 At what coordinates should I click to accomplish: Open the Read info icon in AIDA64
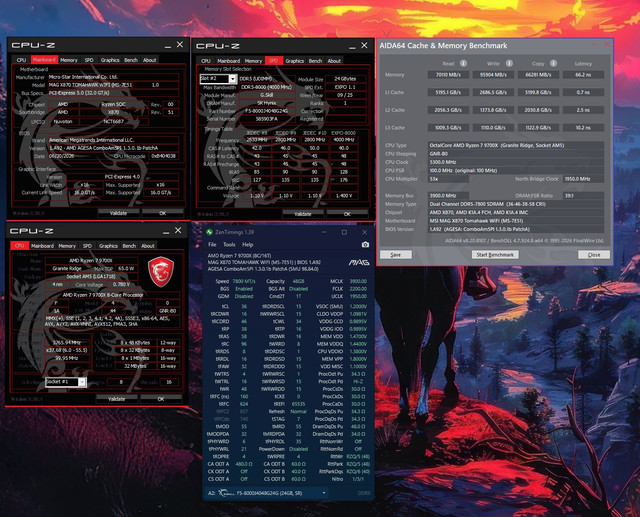(463, 63)
